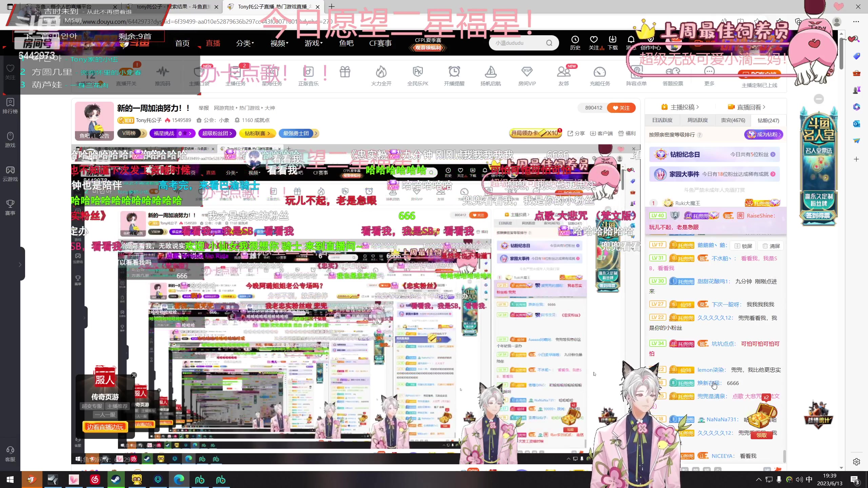The image size is (868, 488).
Task: Show hidden icons in system tray
Action: tap(759, 480)
